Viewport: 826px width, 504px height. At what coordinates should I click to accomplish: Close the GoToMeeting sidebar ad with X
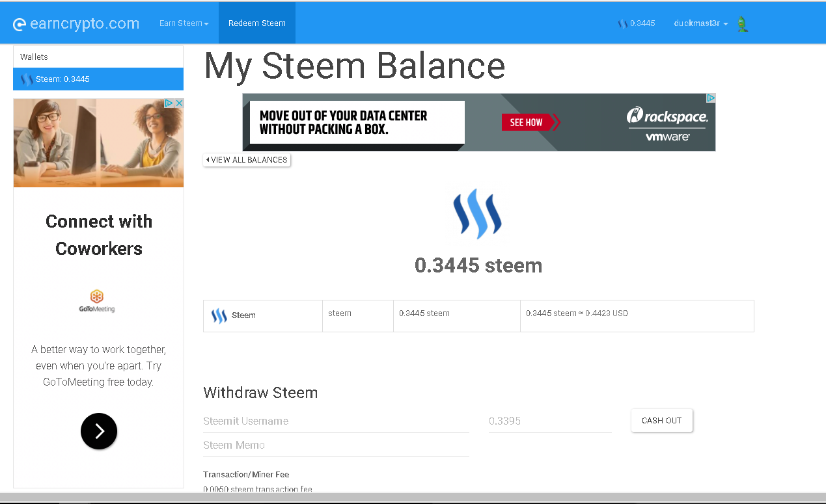179,103
